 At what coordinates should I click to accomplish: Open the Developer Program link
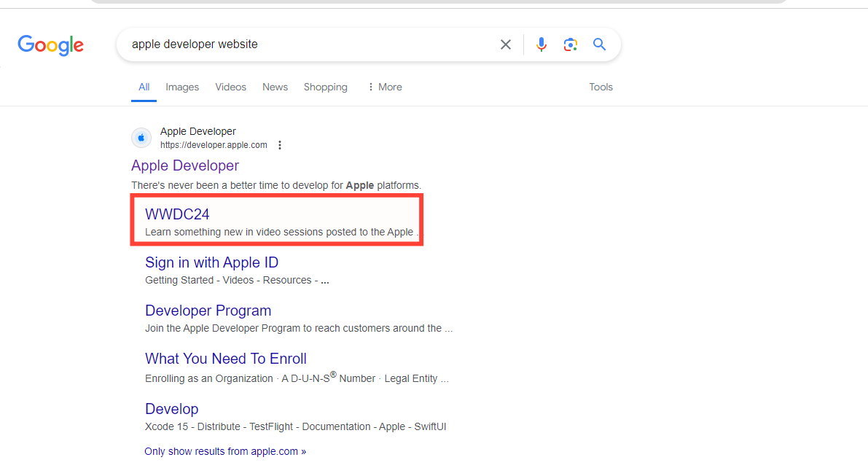tap(208, 311)
